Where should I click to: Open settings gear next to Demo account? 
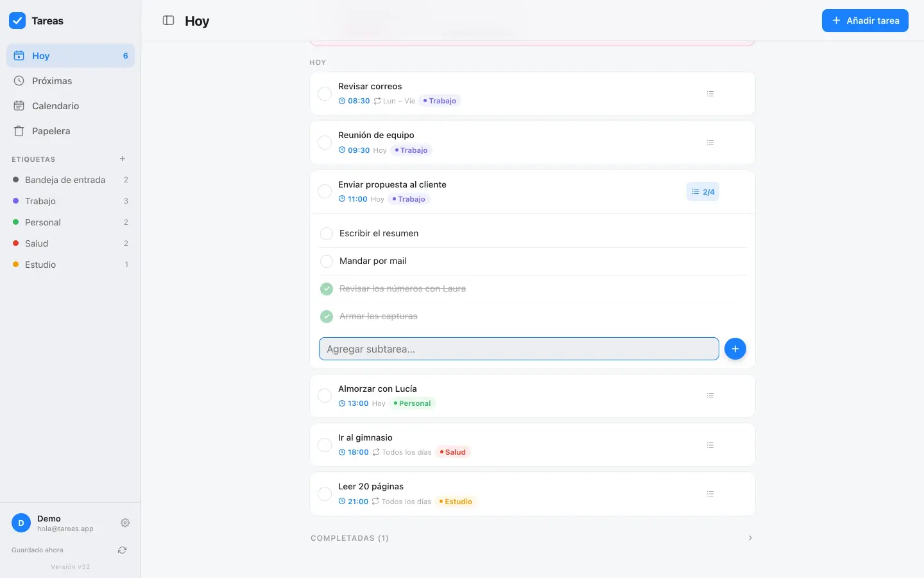coord(125,523)
